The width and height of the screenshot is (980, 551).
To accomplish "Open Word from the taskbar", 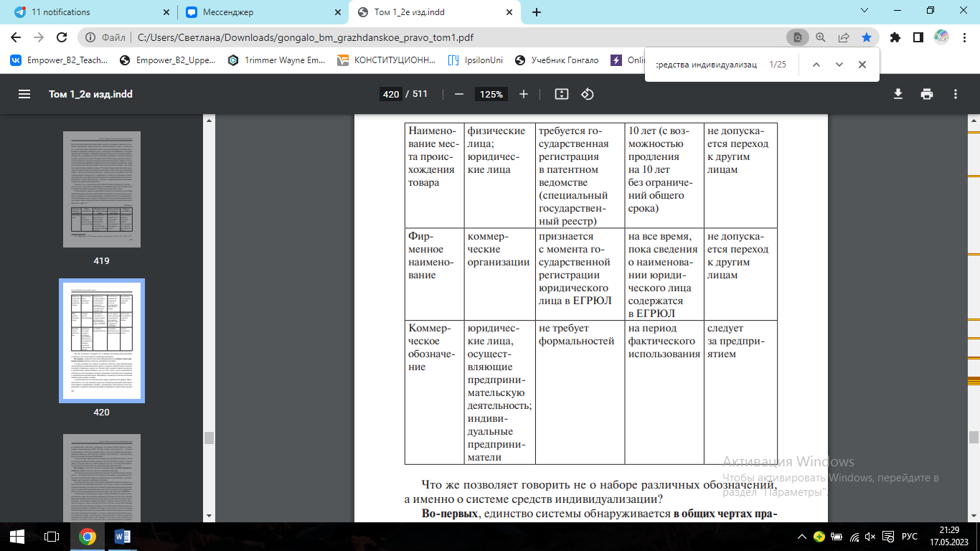I will [122, 536].
